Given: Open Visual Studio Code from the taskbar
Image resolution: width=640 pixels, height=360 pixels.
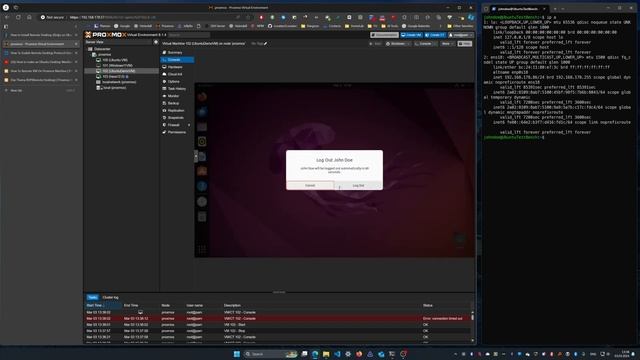Looking at the screenshot, I should (x=337, y=354).
